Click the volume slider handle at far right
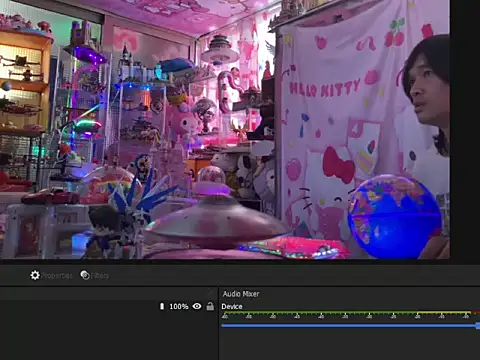This screenshot has width=480, height=360. pyautogui.click(x=478, y=326)
